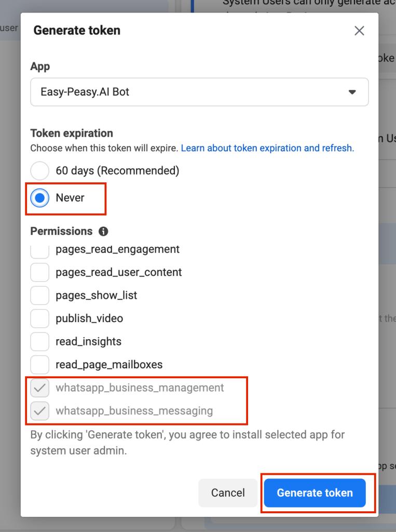Toggle whatsapp_business_management checkbox
Image resolution: width=396 pixels, height=532 pixels.
40,388
